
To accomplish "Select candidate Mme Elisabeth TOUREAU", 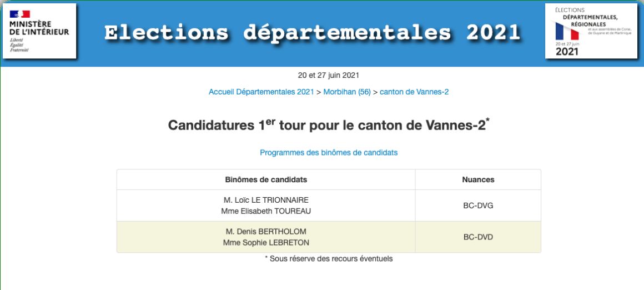I will click(x=266, y=211).
